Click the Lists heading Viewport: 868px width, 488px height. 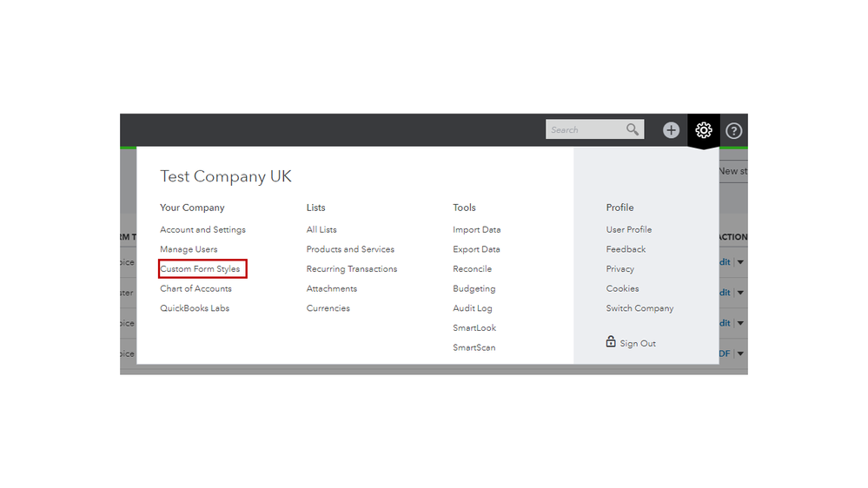coord(316,208)
